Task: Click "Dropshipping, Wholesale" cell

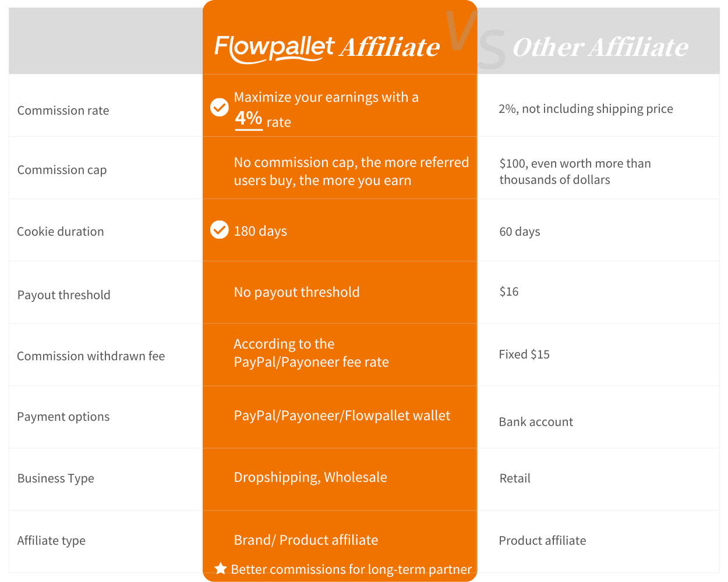Action: [310, 477]
